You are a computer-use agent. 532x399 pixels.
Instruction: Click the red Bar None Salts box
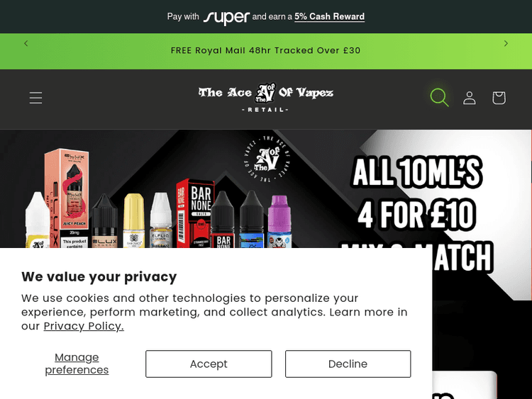point(195,213)
